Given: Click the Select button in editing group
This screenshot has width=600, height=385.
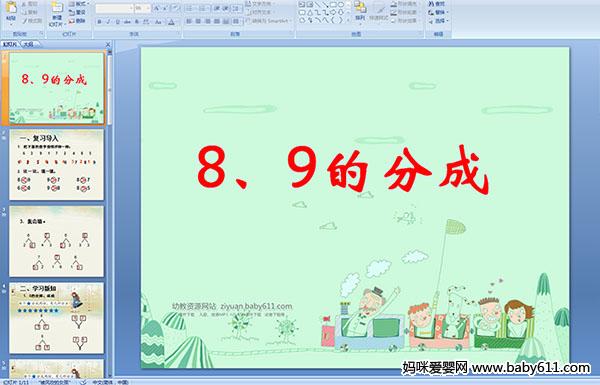Looking at the screenshot, I should tap(439, 21).
